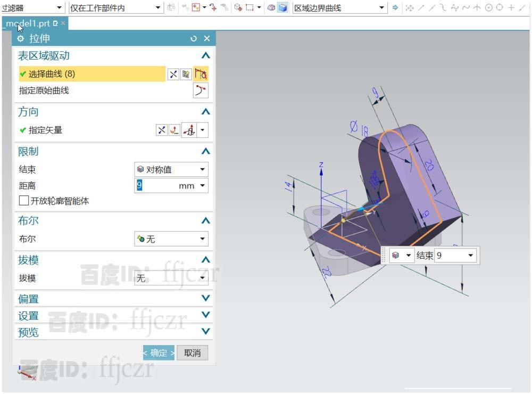Click the 指定原始曲线 curve icon
Screen dimensions: 532x394
click(201, 90)
